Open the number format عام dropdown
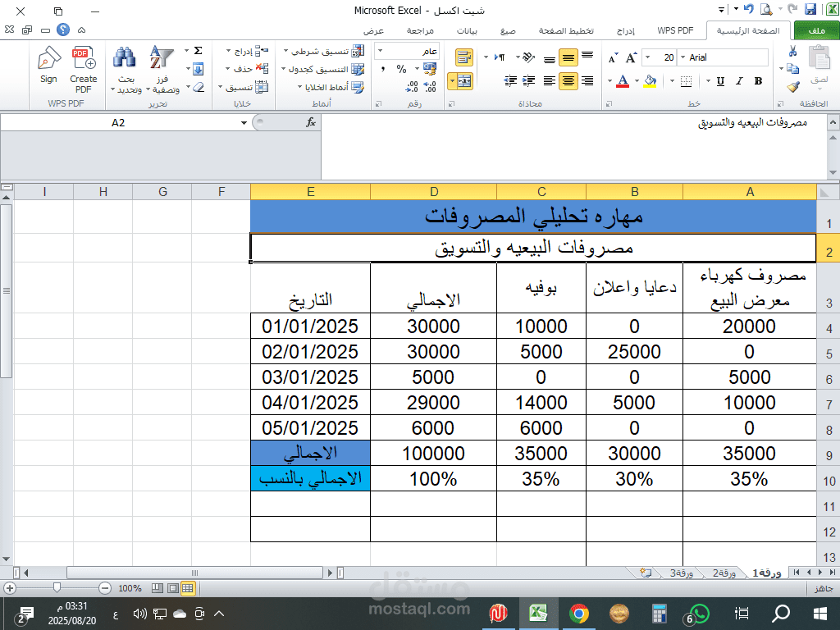Image resolution: width=840 pixels, height=630 pixels. 381,52
